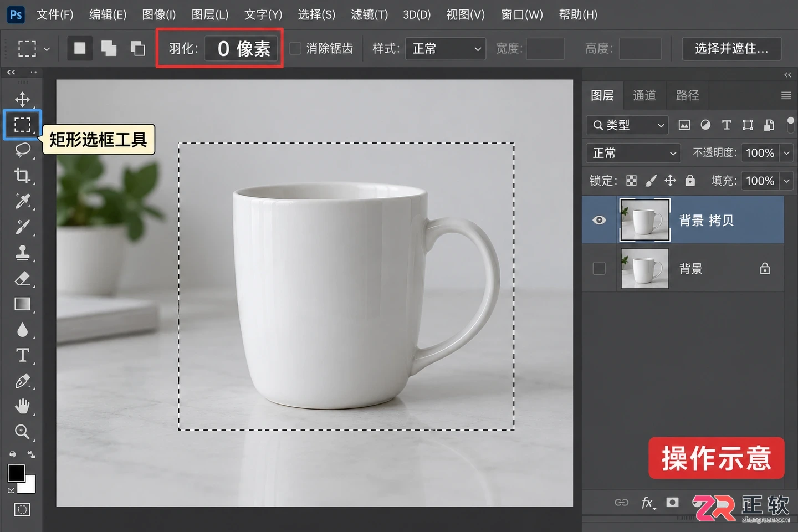The image size is (798, 532).
Task: Hide the 背景 拷贝 layer
Action: [x=599, y=220]
